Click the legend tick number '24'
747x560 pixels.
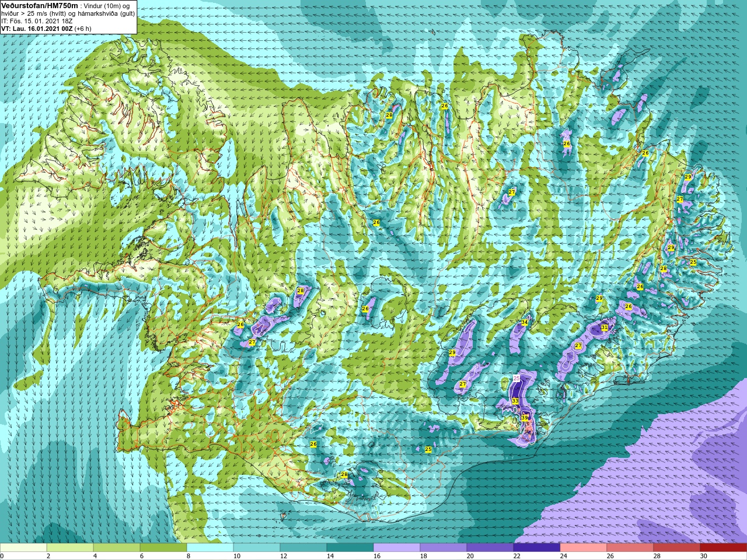click(563, 556)
